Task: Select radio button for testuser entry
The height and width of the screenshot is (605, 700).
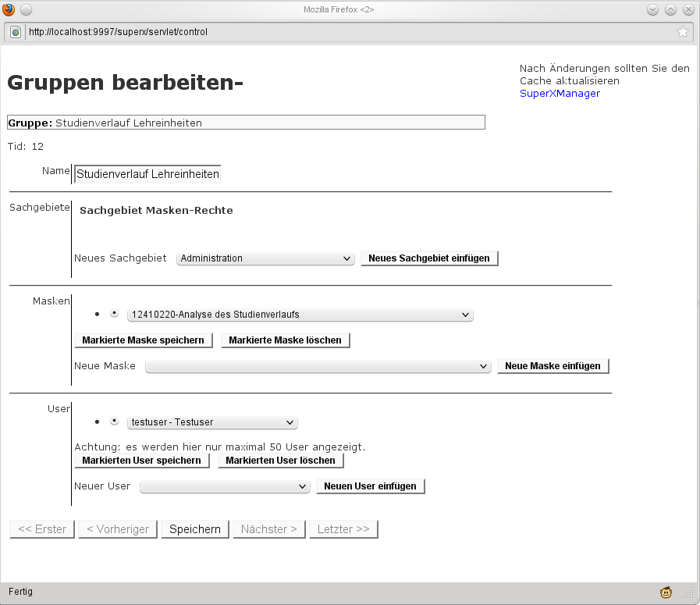Action: 114,422
